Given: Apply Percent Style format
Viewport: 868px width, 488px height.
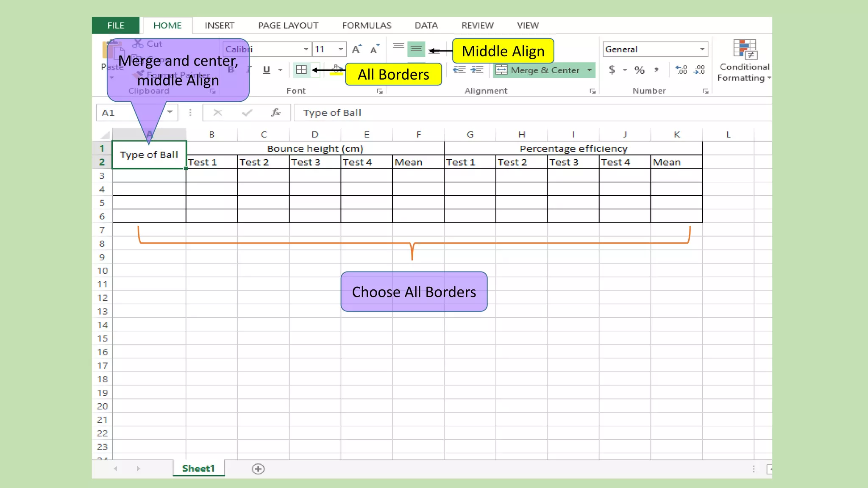Looking at the screenshot, I should [x=640, y=70].
